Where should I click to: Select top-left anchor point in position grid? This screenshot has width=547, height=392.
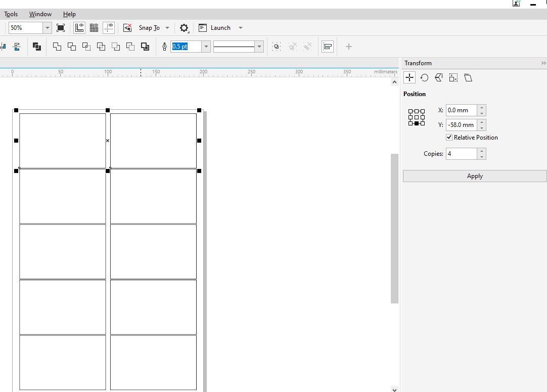pyautogui.click(x=411, y=111)
